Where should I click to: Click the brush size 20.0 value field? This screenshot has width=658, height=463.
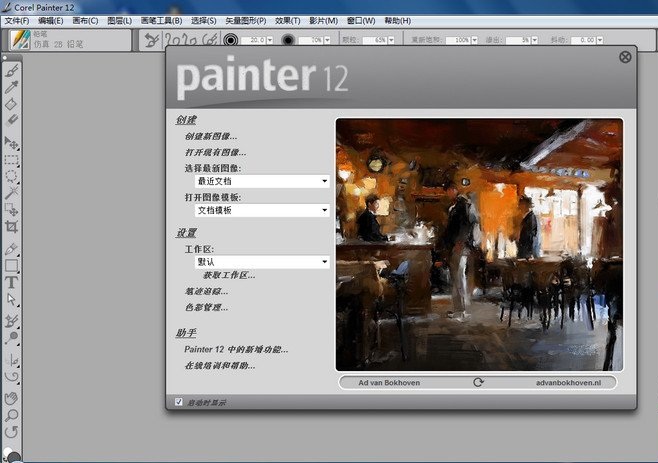click(x=253, y=40)
